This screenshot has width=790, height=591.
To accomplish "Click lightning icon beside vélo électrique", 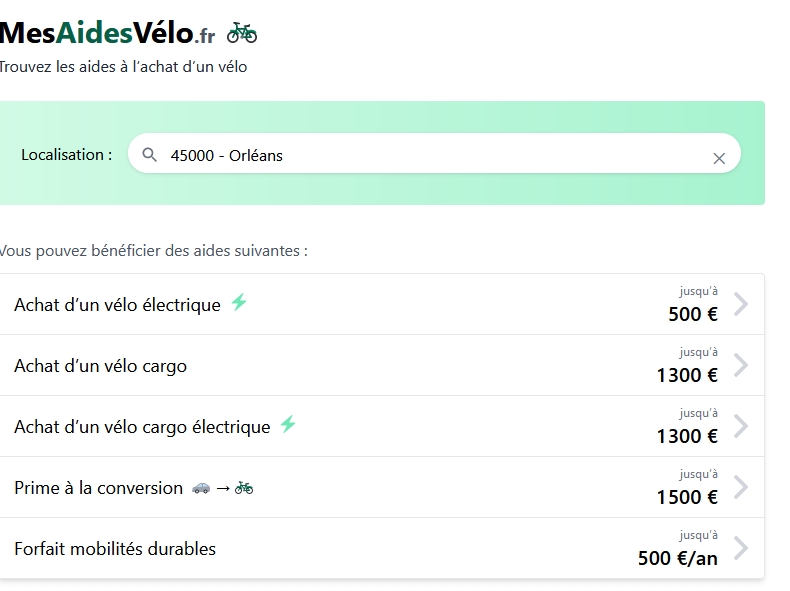I will click(239, 302).
